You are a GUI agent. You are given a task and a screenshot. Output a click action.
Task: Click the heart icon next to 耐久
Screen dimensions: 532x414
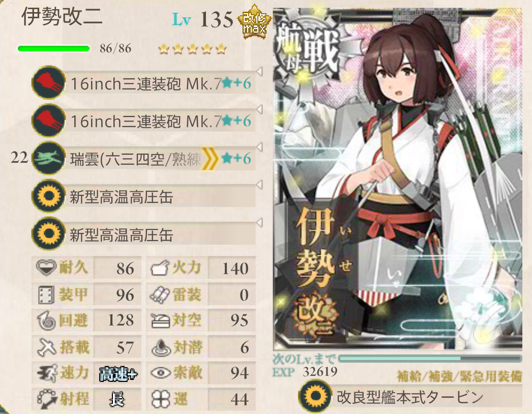tap(46, 268)
